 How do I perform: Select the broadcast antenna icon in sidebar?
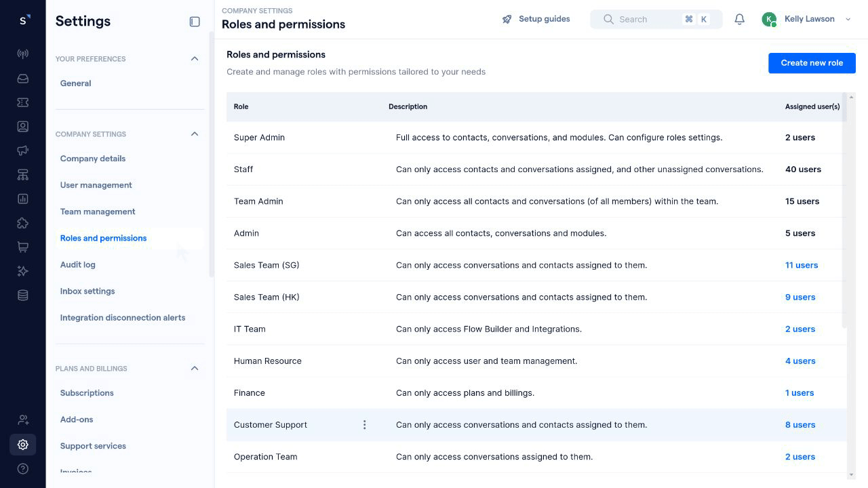22,54
